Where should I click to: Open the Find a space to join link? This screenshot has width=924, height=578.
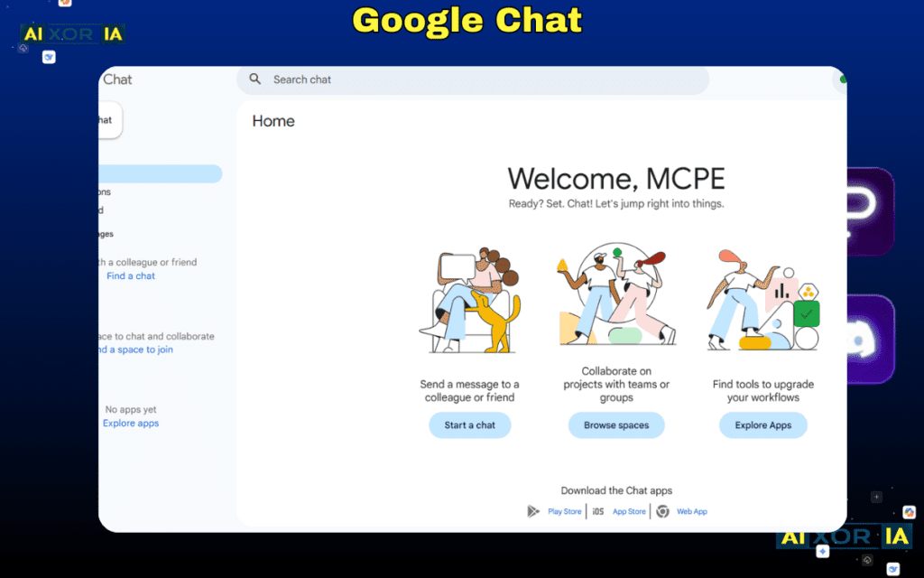point(134,349)
